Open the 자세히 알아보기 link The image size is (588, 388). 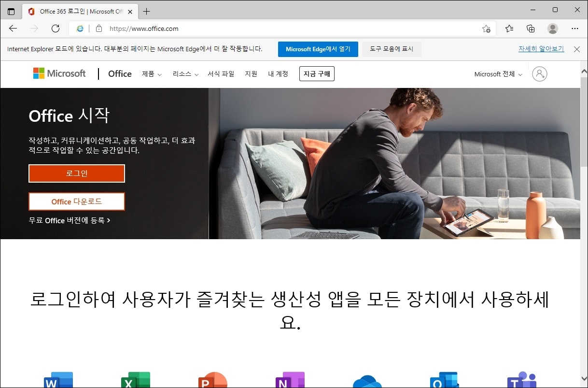tap(541, 49)
